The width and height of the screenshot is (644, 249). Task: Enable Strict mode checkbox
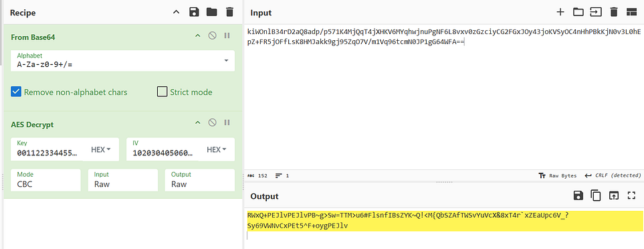163,92
